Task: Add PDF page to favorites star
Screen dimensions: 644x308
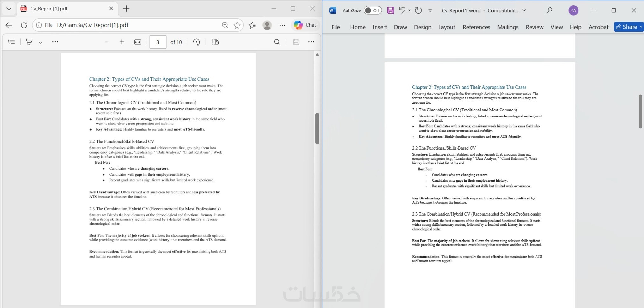Action: point(237,25)
